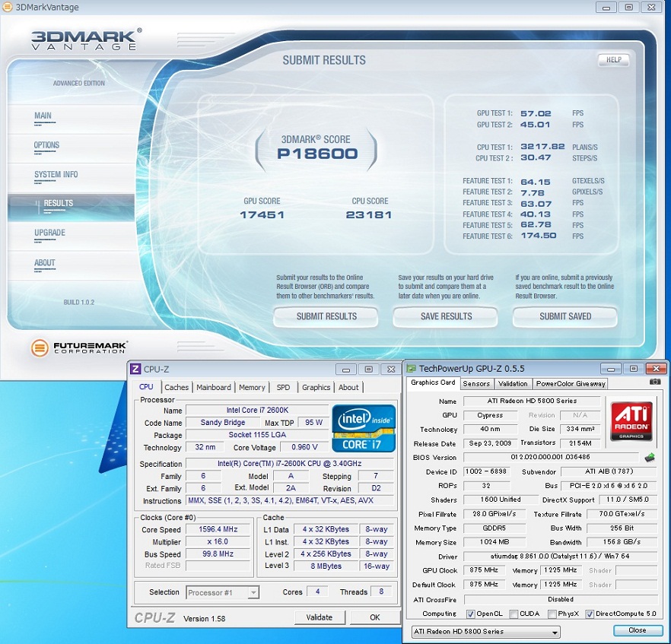Toggle the DirectCompute 5.0 checkbox
This screenshot has width=671, height=644.
click(x=590, y=614)
